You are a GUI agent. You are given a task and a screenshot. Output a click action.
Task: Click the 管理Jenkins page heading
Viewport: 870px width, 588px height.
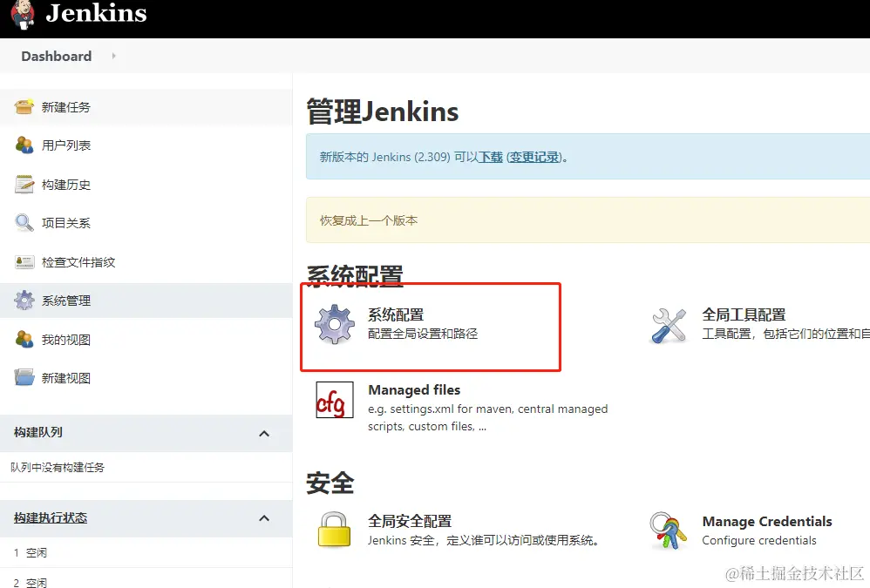[x=383, y=112]
